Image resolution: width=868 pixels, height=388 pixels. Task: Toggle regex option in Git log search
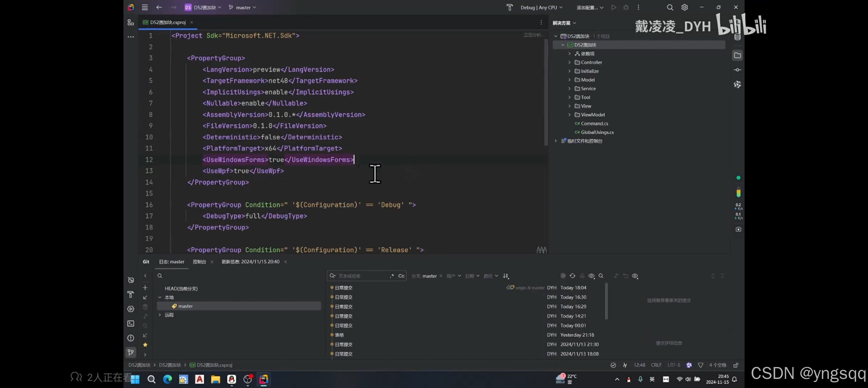392,276
